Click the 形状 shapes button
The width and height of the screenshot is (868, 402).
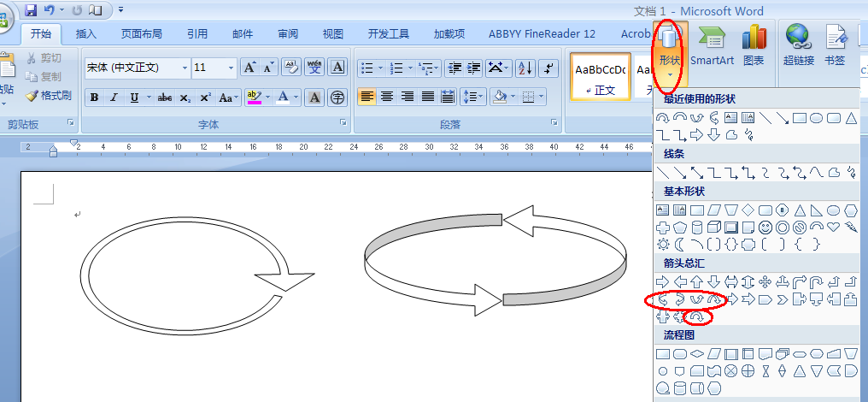click(670, 53)
